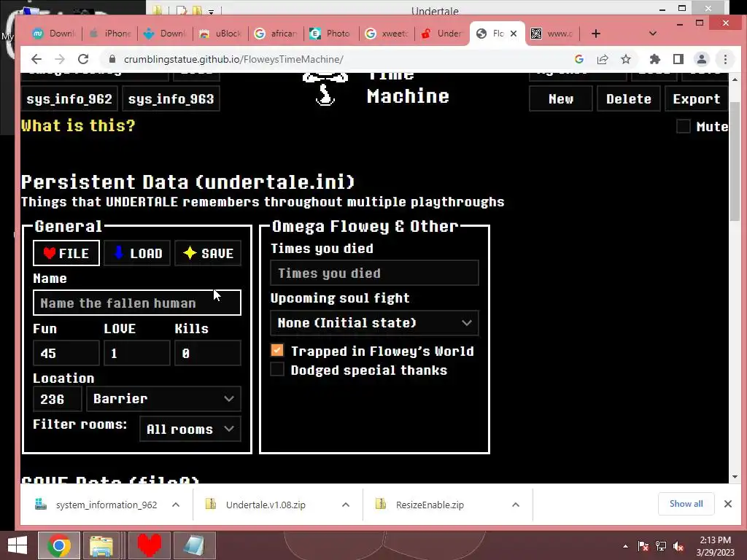Open the Extensions puzzle icon
Screen dimensions: 747x560
point(655,59)
